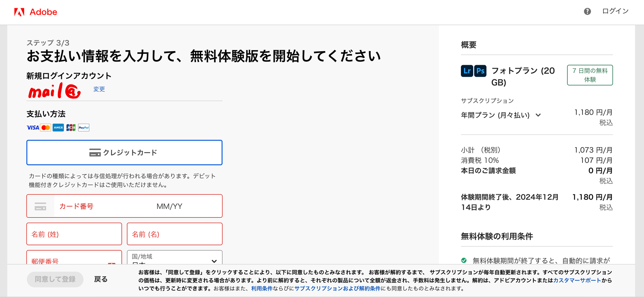644x297 pixels.
Task: Click the PayPal payment logo
Action: [84, 128]
